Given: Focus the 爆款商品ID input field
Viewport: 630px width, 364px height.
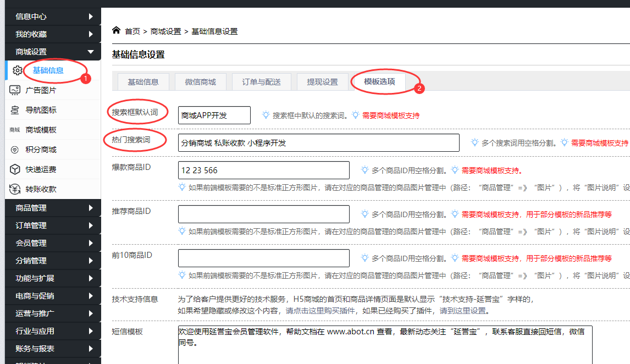Looking at the screenshot, I should pyautogui.click(x=263, y=170).
